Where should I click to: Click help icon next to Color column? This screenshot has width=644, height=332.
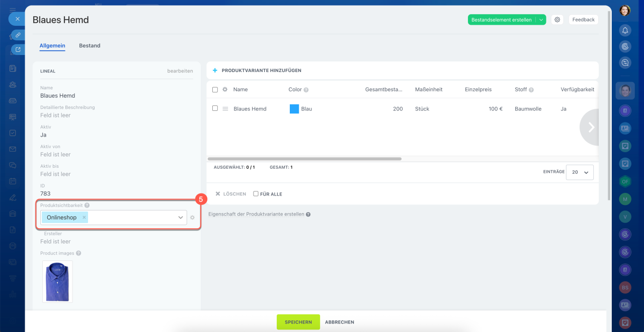click(306, 90)
